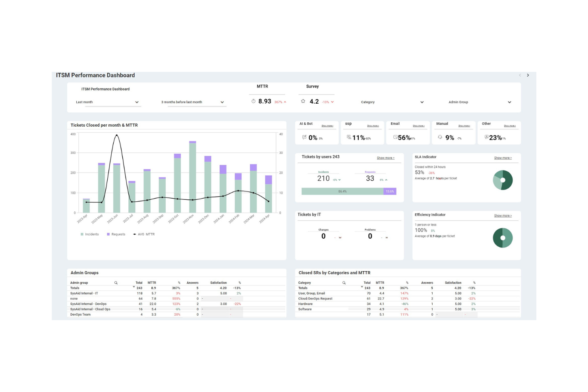Click the search magnifier in Closed SRs by Categories
Viewport: 588px width, 392px height.
pyautogui.click(x=344, y=282)
